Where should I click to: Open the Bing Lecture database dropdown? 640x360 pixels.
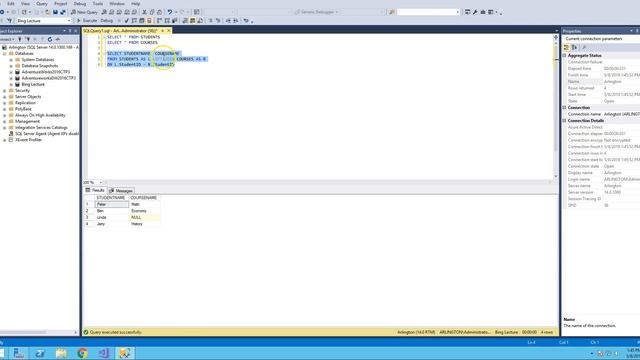[x=69, y=21]
